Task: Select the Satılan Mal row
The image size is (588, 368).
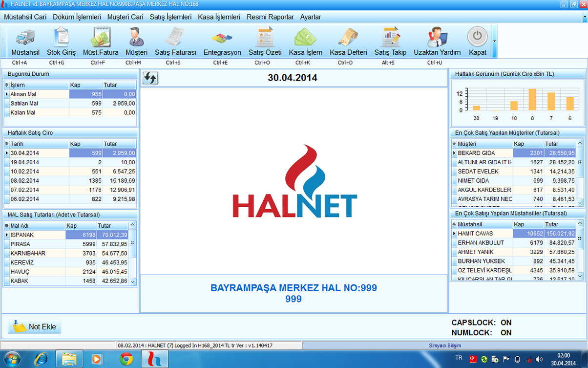Action: [x=70, y=104]
